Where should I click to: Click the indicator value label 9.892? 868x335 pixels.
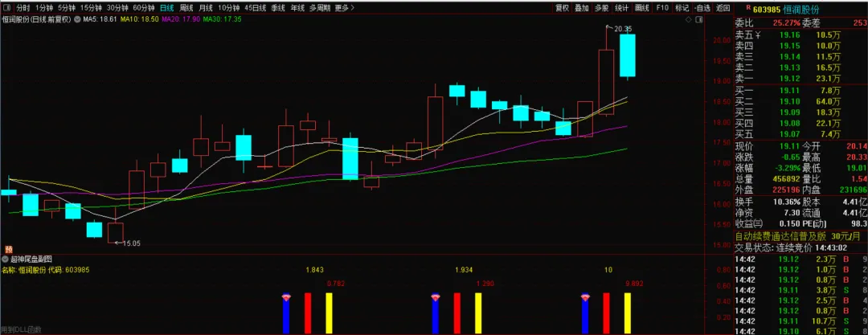tap(634, 283)
